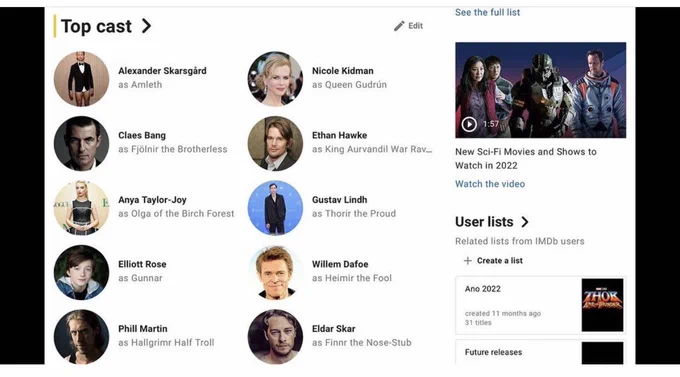
Task: Click the Eldar Skar name link
Action: pyautogui.click(x=333, y=329)
